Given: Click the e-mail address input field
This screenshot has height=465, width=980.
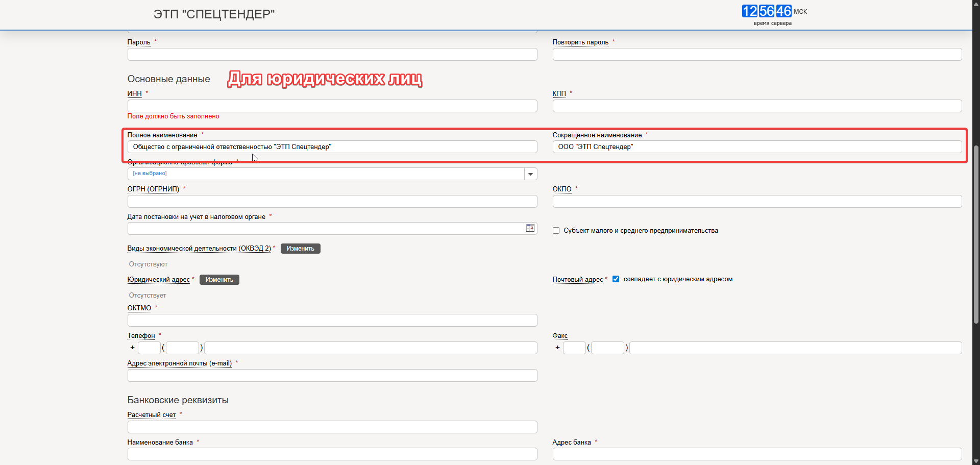Looking at the screenshot, I should [332, 376].
